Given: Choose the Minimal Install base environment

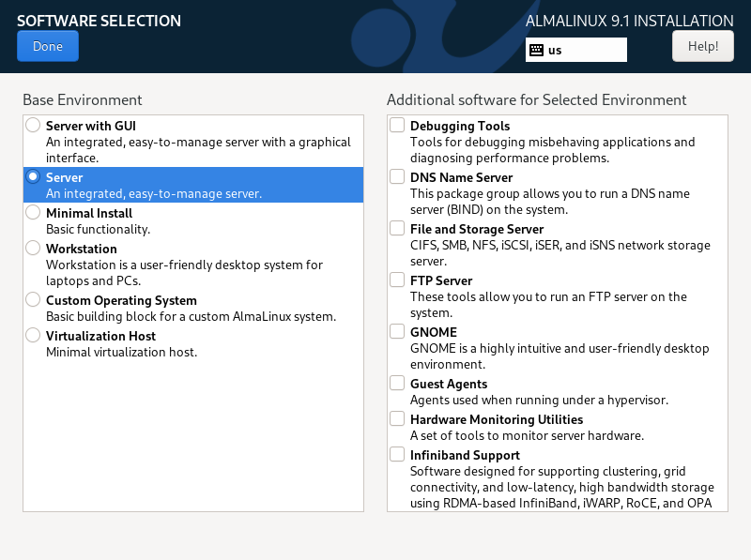Looking at the screenshot, I should 33,211.
